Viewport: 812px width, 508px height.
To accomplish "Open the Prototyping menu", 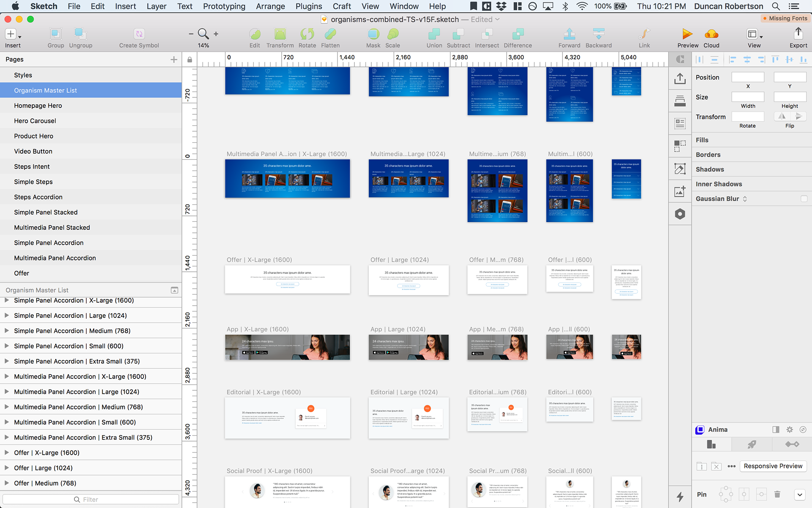I will tap(224, 6).
